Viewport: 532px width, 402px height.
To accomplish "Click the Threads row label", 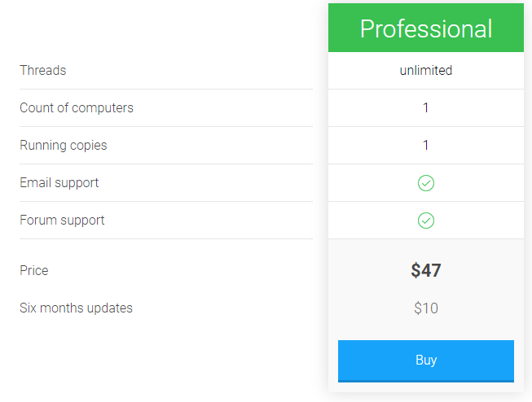I will click(x=42, y=70).
